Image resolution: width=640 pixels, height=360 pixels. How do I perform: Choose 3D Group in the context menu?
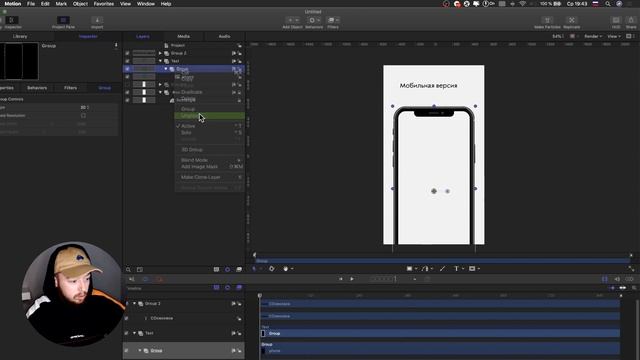(210, 150)
